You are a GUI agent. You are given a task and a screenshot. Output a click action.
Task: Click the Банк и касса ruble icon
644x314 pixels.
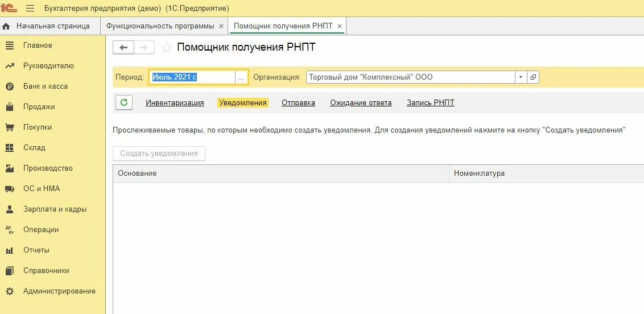(10, 86)
